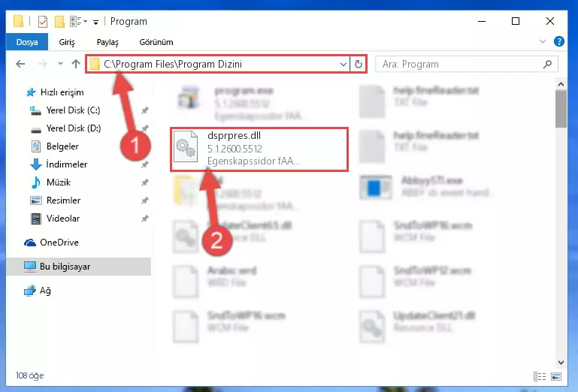Switch to large icons view in status bar
The width and height of the screenshot is (578, 392).
(556, 376)
